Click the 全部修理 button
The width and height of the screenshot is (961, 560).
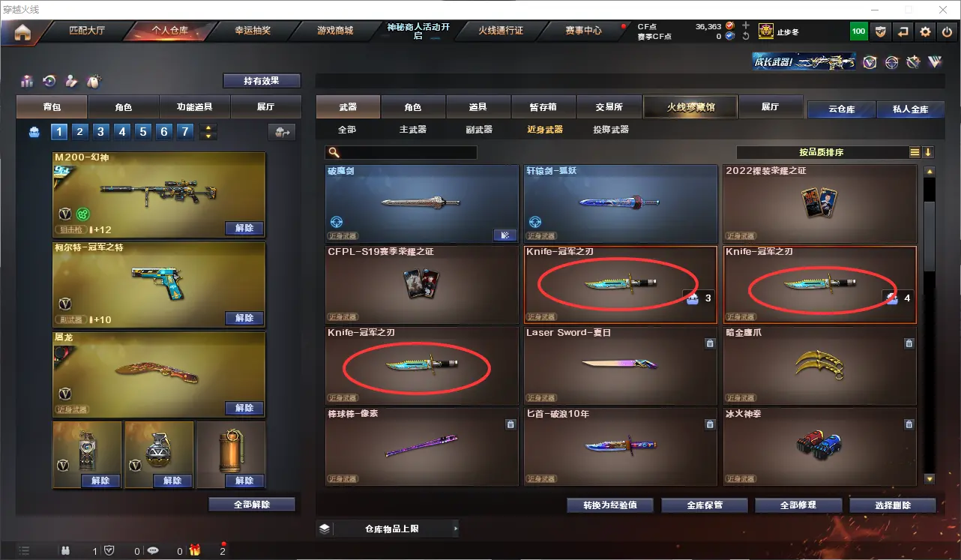[x=798, y=505]
